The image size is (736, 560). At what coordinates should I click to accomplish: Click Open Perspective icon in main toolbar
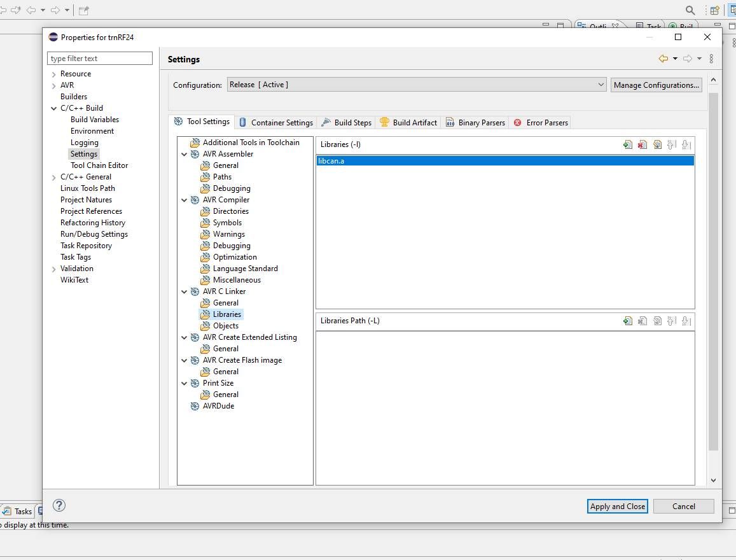pos(714,10)
